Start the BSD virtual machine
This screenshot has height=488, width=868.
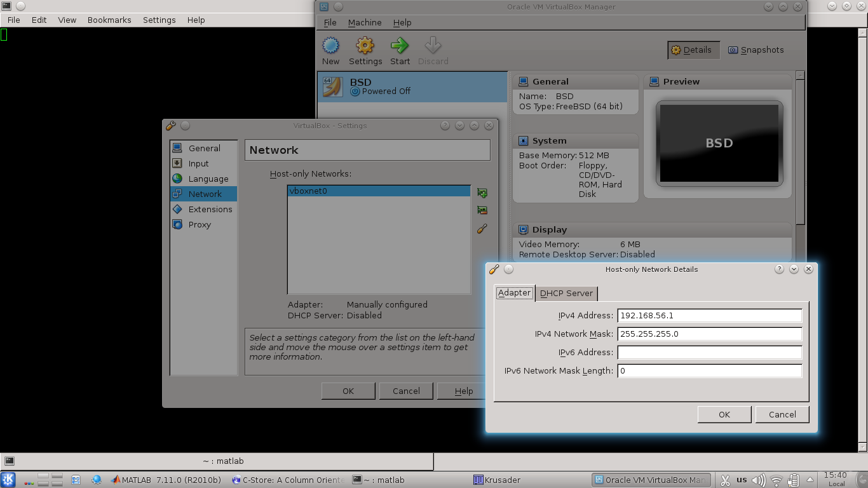(x=400, y=51)
